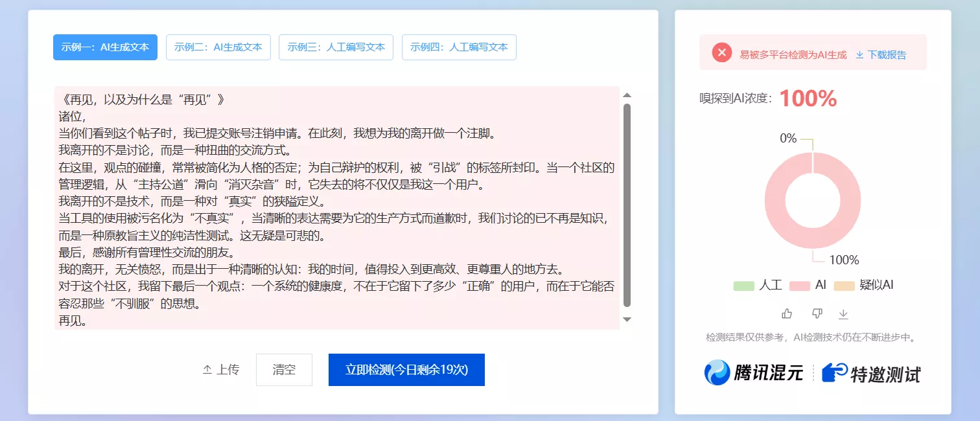The width and height of the screenshot is (980, 421).
Task: Click the thumbs up feedback icon
Action: pos(787,313)
